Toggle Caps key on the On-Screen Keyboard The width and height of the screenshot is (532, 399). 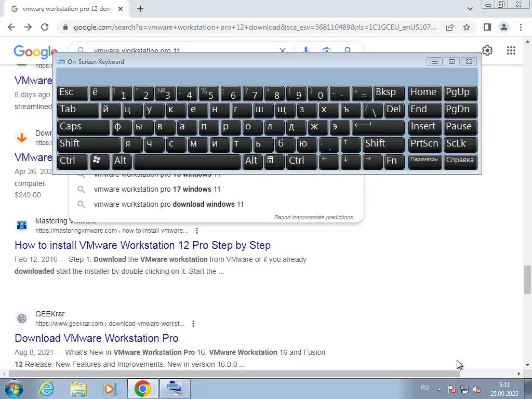pos(84,127)
